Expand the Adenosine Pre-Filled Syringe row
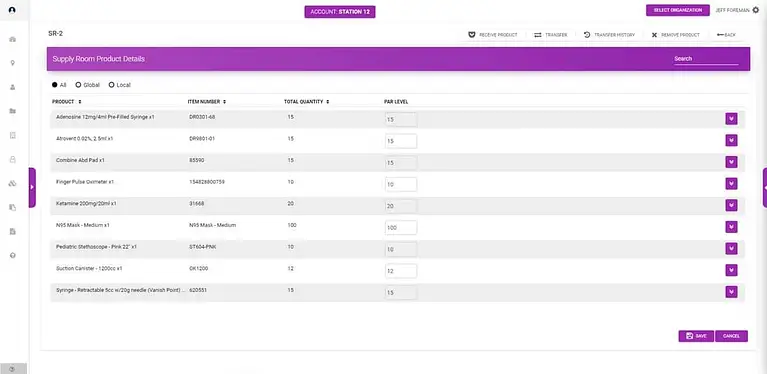767x374 pixels. tap(731, 119)
